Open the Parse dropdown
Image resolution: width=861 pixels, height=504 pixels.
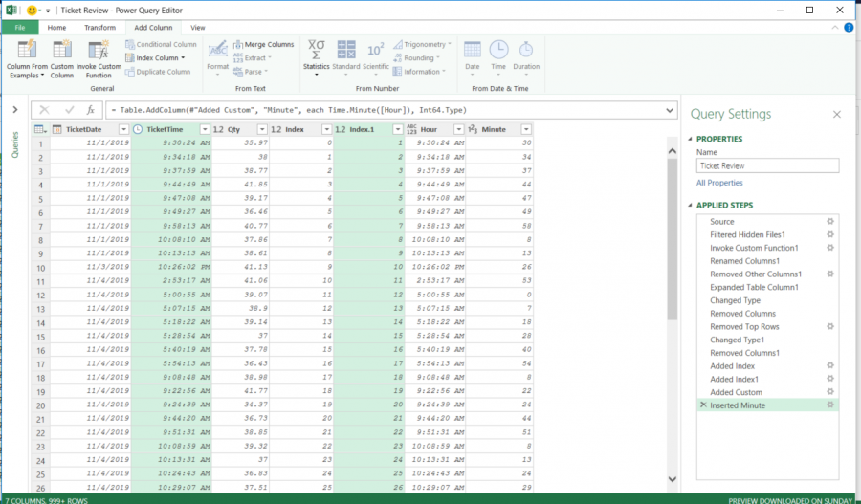point(251,72)
